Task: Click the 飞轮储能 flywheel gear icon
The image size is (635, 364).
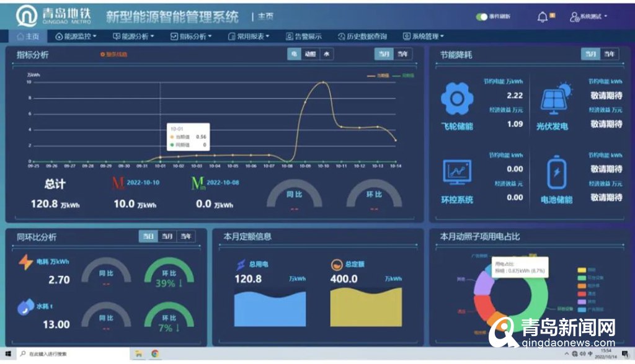Action: pos(457,98)
